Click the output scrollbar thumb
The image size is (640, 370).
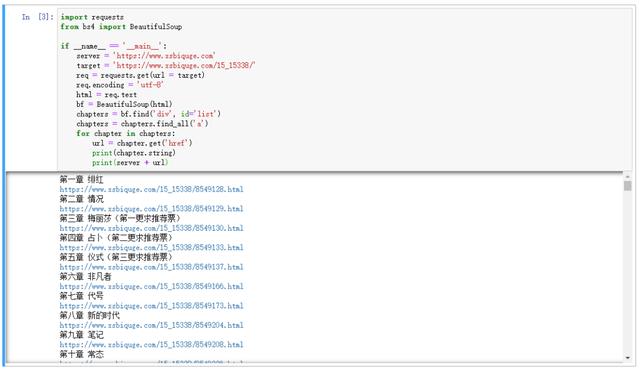(x=627, y=186)
